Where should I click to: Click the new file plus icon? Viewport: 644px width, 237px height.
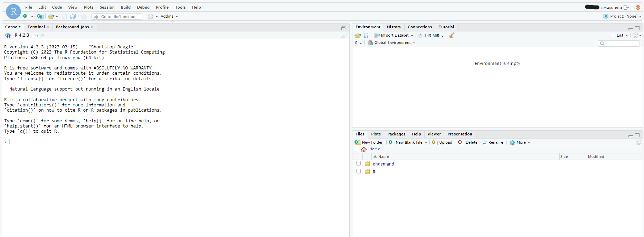[25, 16]
